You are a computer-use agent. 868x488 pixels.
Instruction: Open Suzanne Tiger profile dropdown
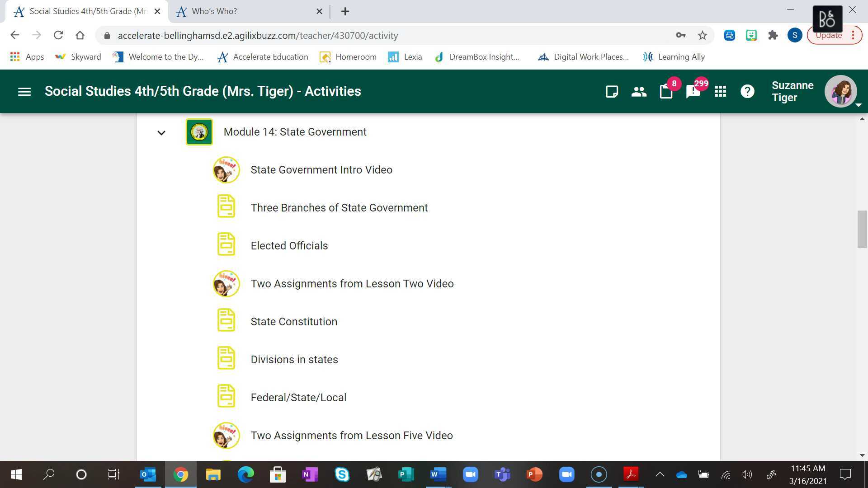pos(841,92)
